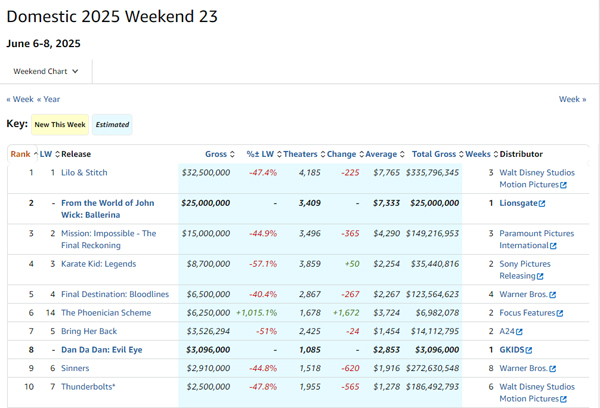This screenshot has height=408, width=600.
Task: Select the $32,500,000 gross cell
Action: tap(206, 173)
